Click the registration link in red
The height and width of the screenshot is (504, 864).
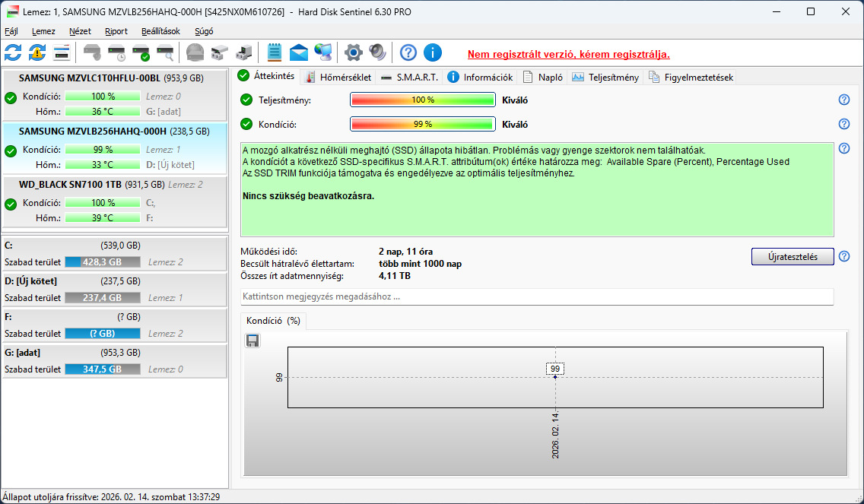pos(569,55)
